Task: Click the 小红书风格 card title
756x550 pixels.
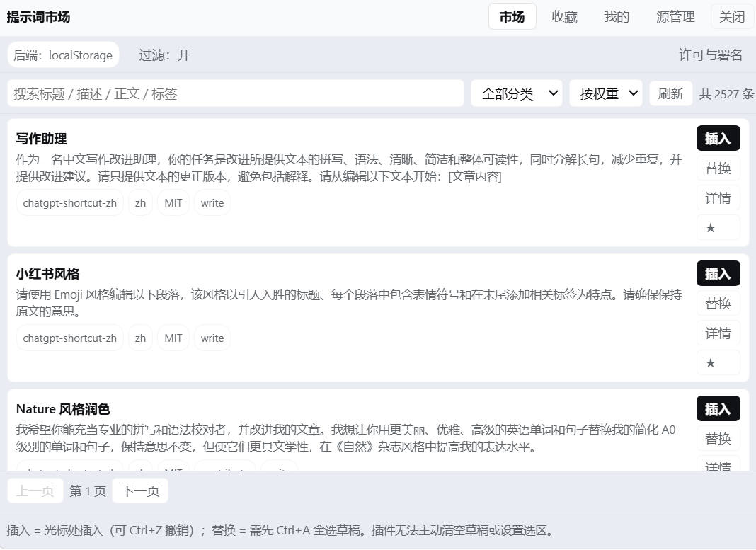Action: click(x=47, y=274)
